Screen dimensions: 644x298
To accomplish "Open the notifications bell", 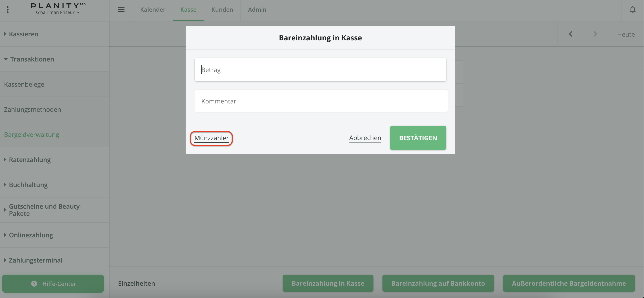I will [633, 10].
